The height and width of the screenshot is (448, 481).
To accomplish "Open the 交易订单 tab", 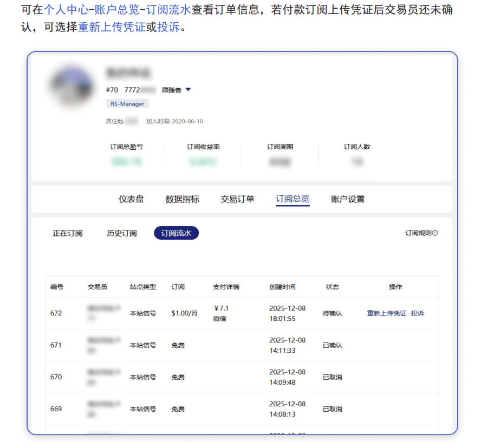I will (237, 199).
